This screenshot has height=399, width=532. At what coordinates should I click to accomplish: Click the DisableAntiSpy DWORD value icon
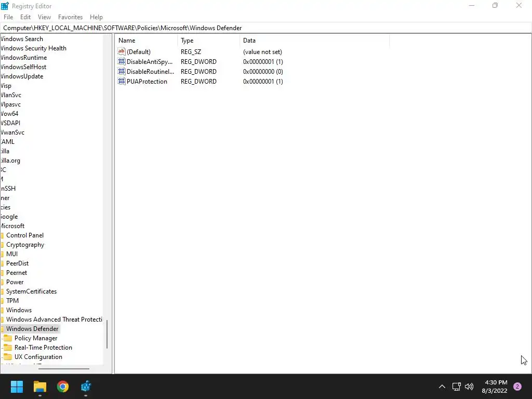click(122, 61)
